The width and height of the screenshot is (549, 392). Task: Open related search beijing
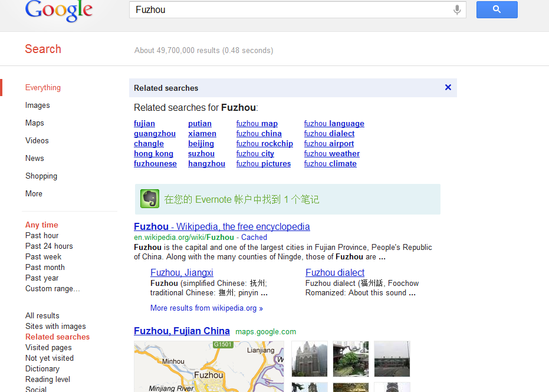(200, 143)
